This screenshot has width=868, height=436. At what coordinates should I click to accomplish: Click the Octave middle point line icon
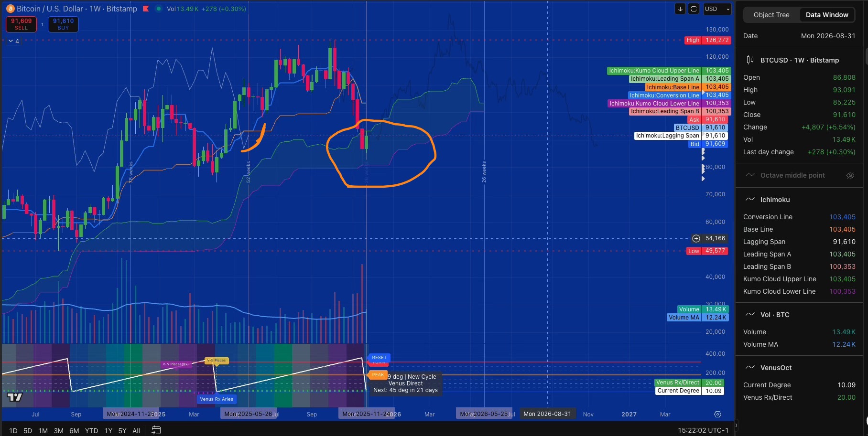pos(750,175)
